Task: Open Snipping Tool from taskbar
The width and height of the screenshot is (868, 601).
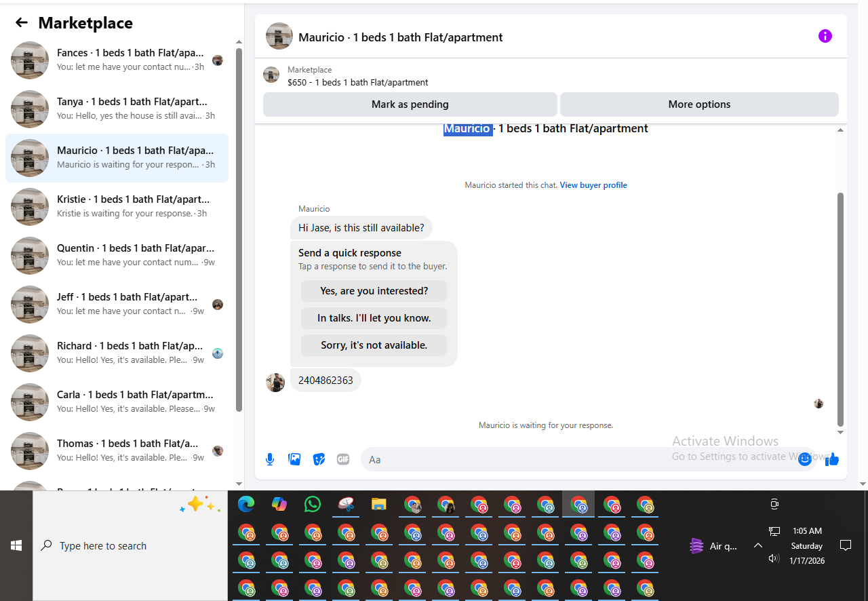Action: [346, 504]
